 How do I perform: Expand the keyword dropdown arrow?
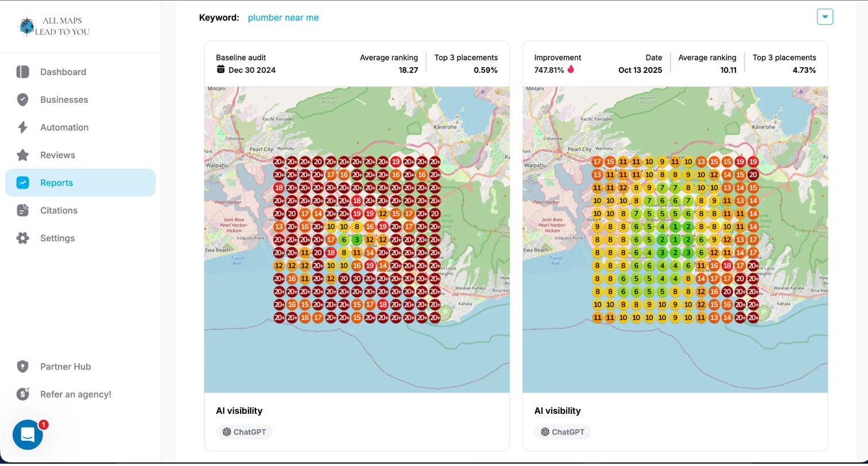tap(825, 17)
